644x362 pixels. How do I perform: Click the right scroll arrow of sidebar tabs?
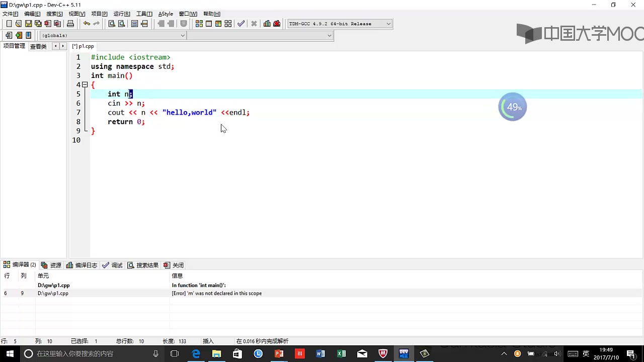tap(63, 46)
